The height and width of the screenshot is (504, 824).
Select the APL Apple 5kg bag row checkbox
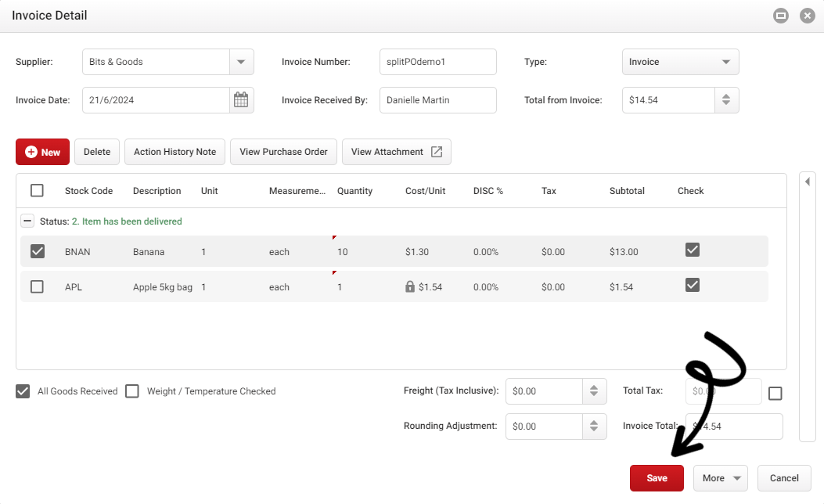click(x=38, y=286)
